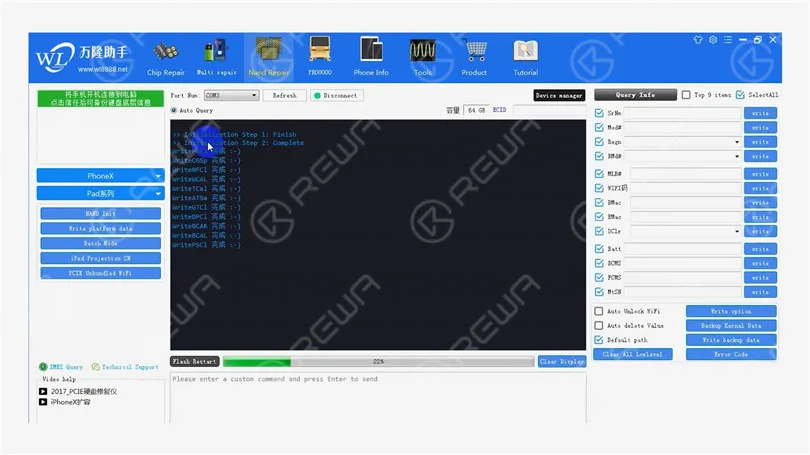Screen dimensions: 810x455
Task: Open the Tutorial book icon
Action: click(525, 51)
